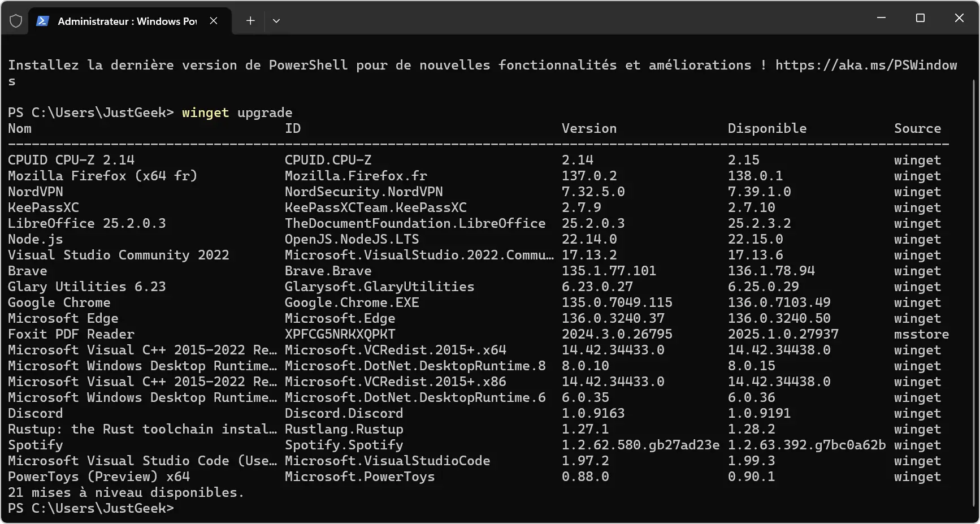
Task: Click 'CPUID CPU-Z 2.14' name entry
Action: [x=71, y=160]
